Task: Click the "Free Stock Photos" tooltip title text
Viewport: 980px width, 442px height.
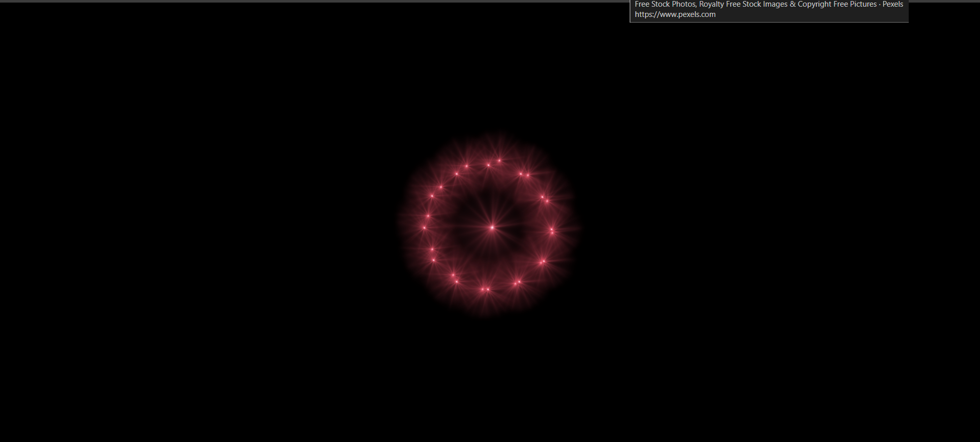Action: (x=665, y=4)
